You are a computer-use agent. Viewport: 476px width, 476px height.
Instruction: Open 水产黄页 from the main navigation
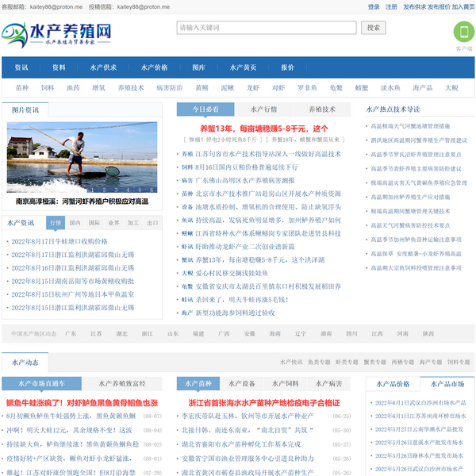coord(243,67)
